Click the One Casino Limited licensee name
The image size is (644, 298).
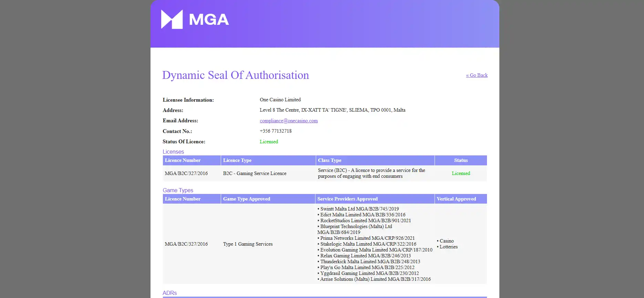280,100
